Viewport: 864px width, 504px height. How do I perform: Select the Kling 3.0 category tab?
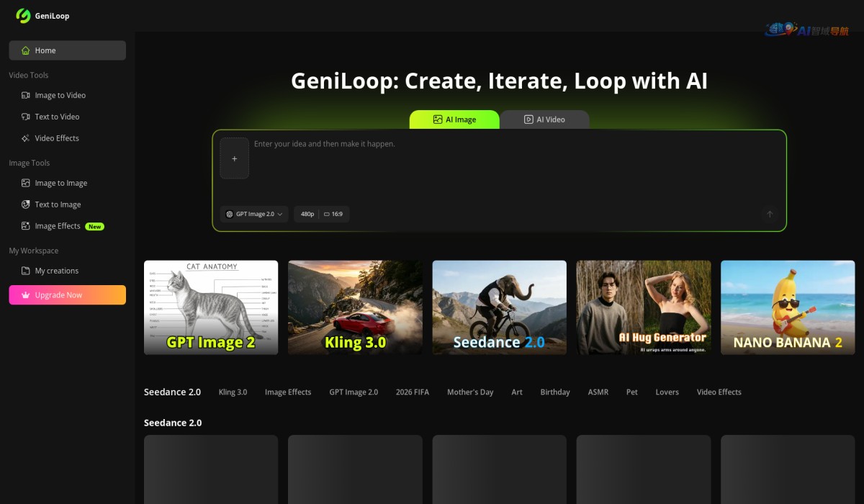[233, 392]
